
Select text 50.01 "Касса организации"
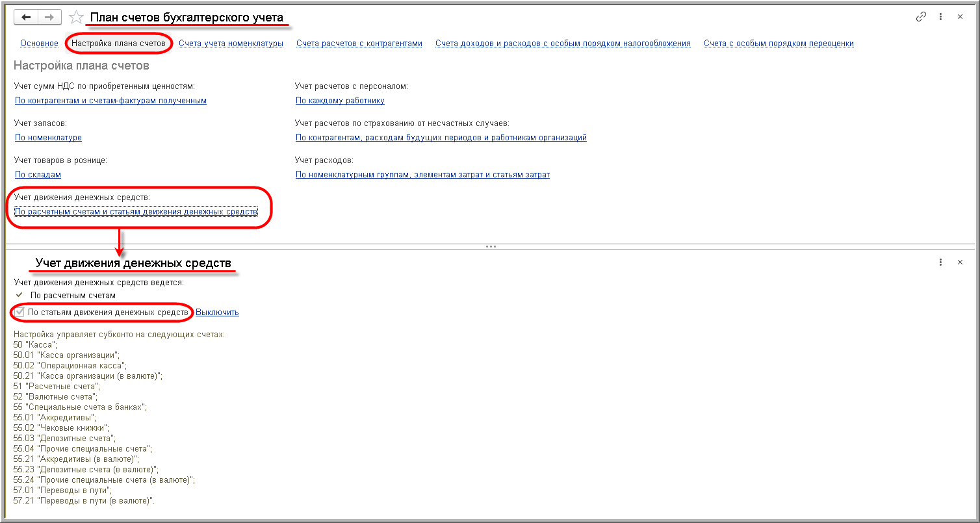[x=67, y=355]
